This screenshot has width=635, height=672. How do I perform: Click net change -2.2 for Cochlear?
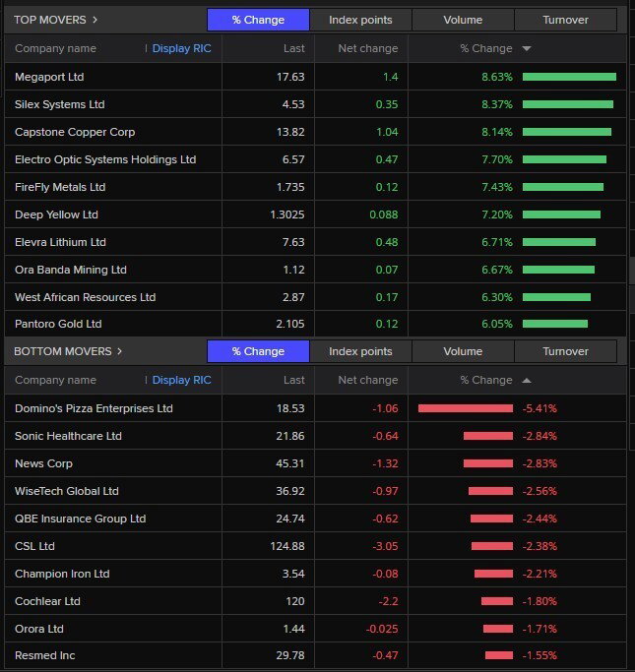click(388, 601)
